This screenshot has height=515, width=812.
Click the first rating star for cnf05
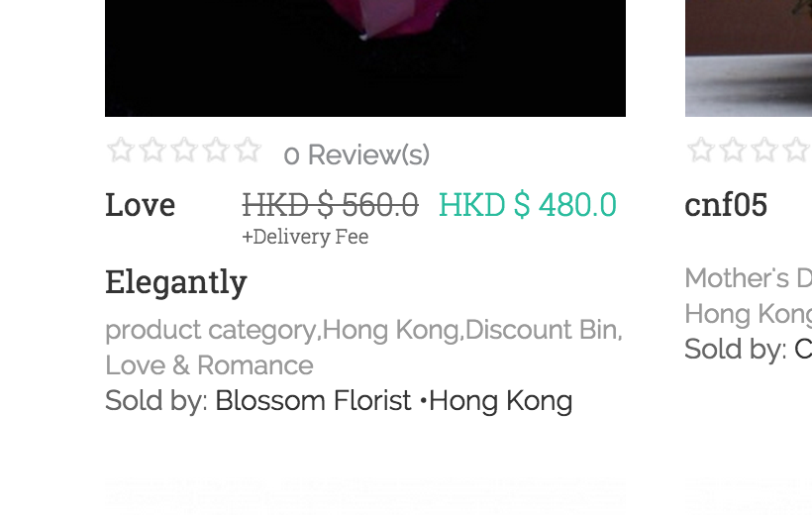(701, 151)
